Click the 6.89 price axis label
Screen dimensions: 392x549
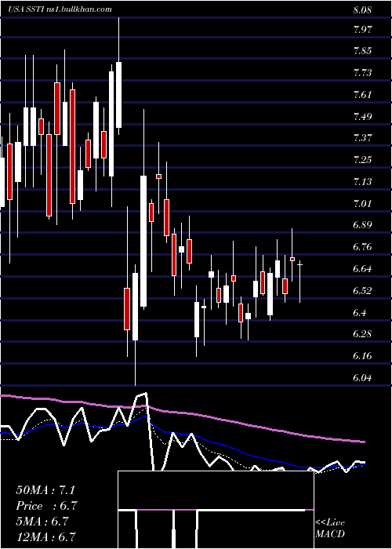(362, 225)
